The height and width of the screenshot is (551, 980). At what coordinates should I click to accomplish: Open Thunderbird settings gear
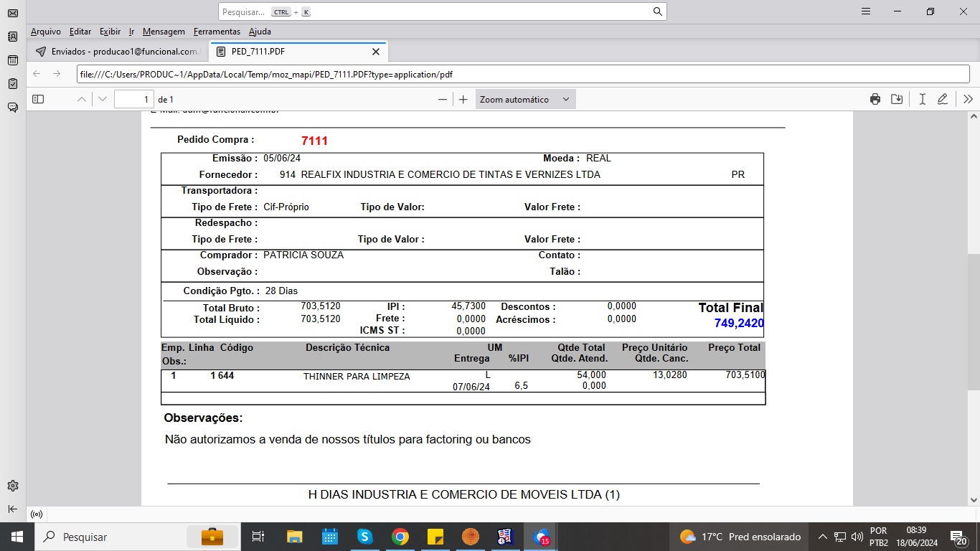(x=12, y=486)
